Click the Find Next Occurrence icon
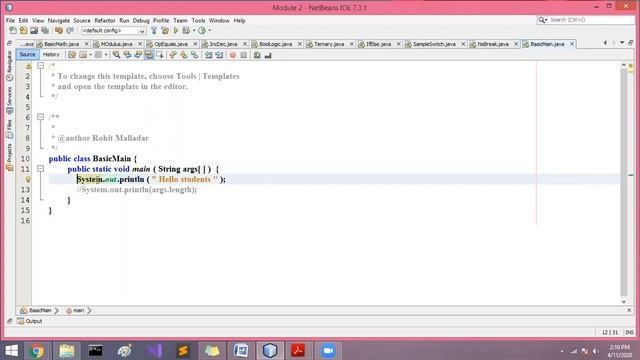This screenshot has width=640, height=360. coord(138,55)
